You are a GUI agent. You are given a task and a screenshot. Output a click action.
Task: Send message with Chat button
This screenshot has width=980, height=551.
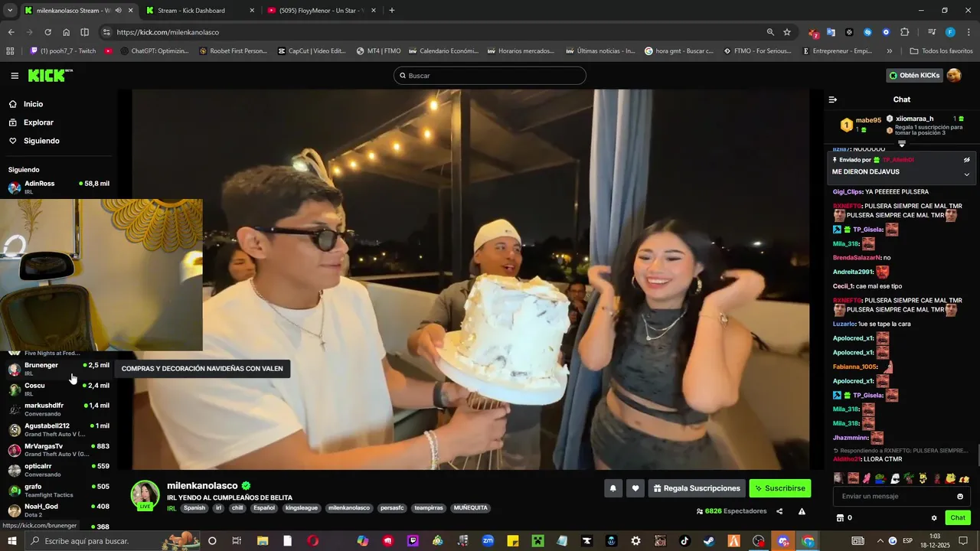tap(958, 518)
